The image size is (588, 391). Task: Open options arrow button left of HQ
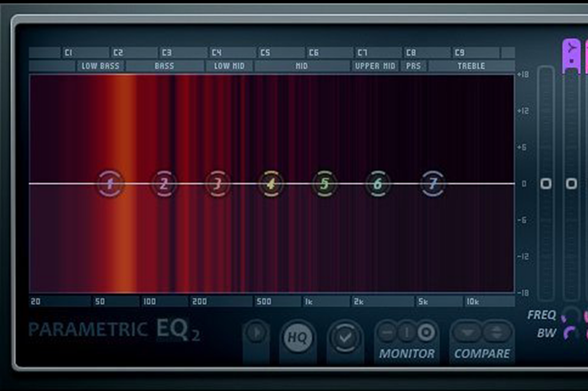coord(256,333)
